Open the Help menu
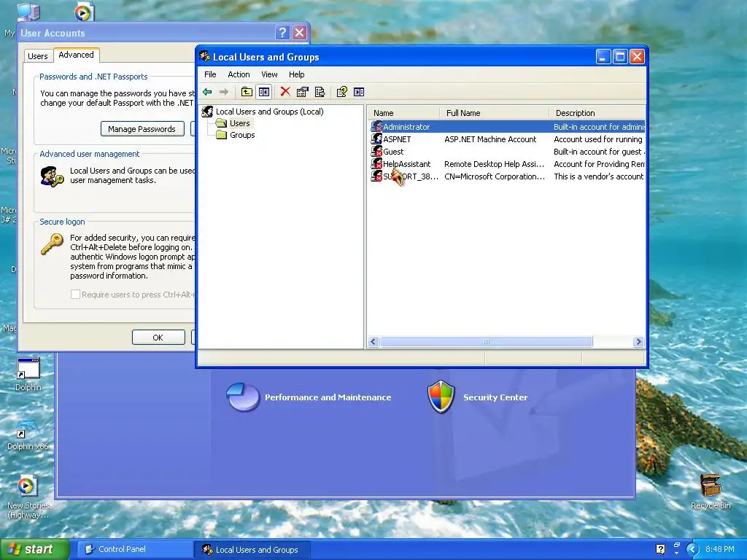This screenshot has height=560, width=747. [x=296, y=74]
